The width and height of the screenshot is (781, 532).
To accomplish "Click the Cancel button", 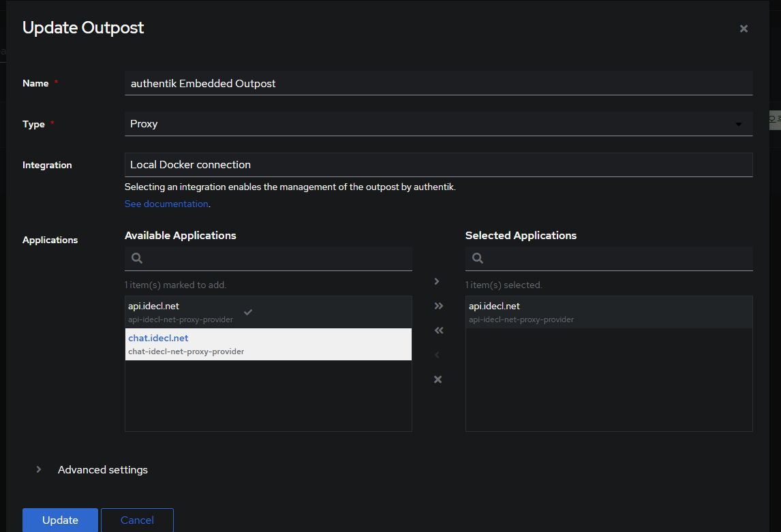I will point(137,520).
